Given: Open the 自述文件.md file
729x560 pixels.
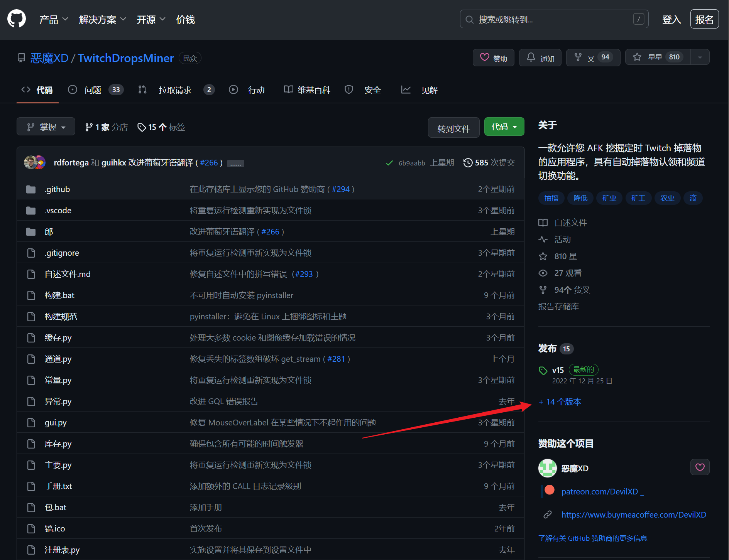Looking at the screenshot, I should click(68, 274).
